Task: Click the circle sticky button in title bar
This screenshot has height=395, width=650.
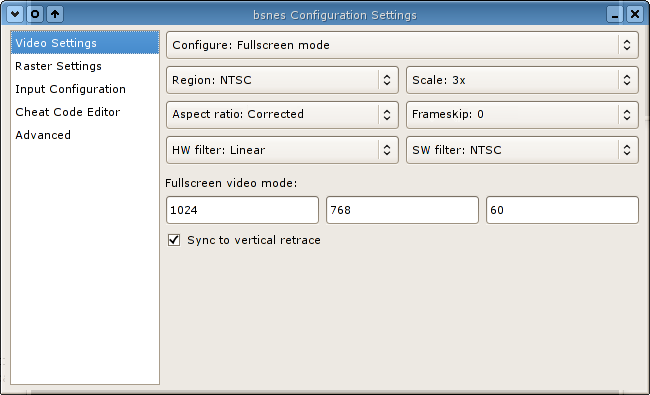Action: coord(35,14)
